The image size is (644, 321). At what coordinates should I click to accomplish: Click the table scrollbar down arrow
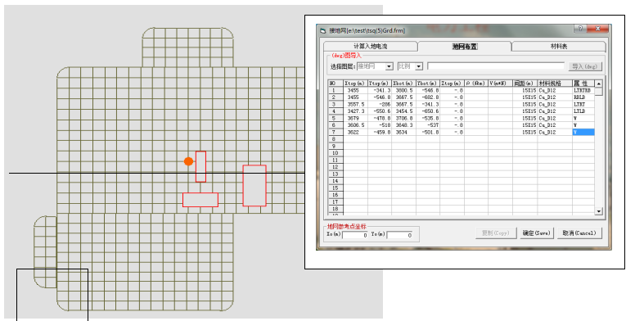tap(599, 211)
